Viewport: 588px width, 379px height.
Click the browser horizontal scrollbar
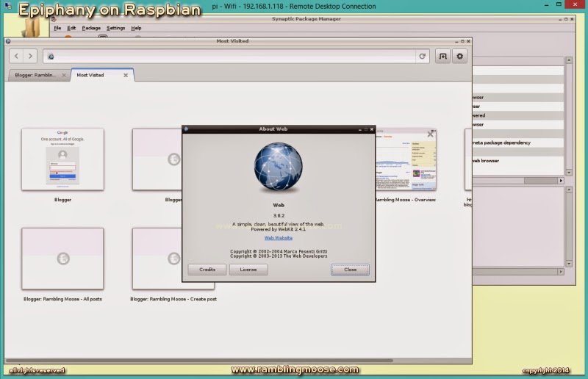pyautogui.click(x=200, y=361)
